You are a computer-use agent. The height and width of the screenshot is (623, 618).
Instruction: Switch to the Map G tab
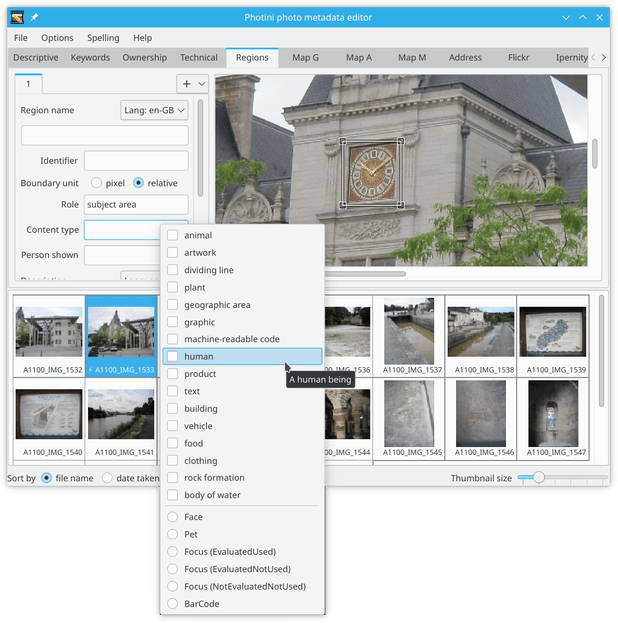coord(305,58)
